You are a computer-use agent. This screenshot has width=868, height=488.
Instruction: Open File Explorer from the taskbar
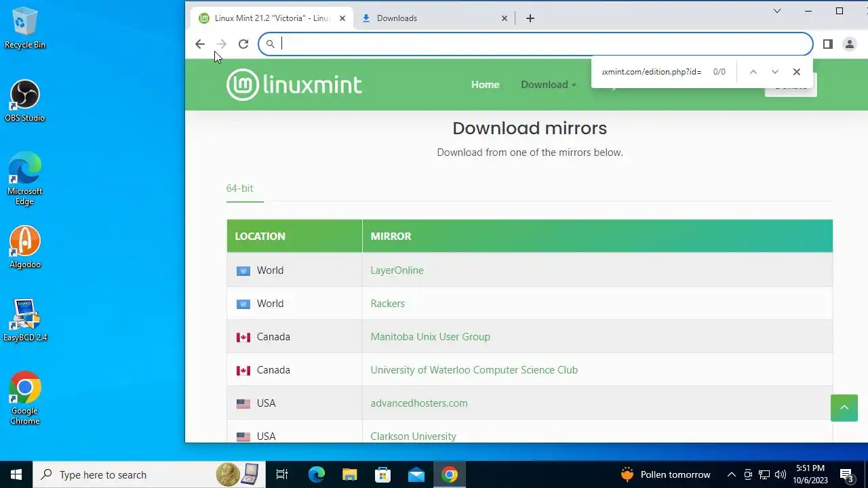click(x=350, y=474)
